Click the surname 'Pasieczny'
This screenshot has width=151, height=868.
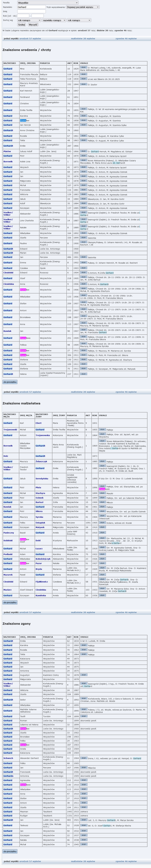pos(9,533)
